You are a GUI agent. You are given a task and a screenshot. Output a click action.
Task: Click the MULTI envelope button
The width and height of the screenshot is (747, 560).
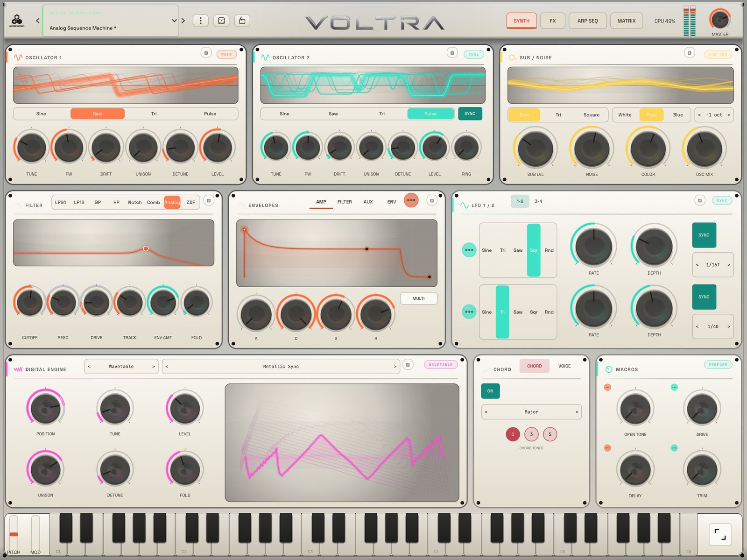pos(418,298)
